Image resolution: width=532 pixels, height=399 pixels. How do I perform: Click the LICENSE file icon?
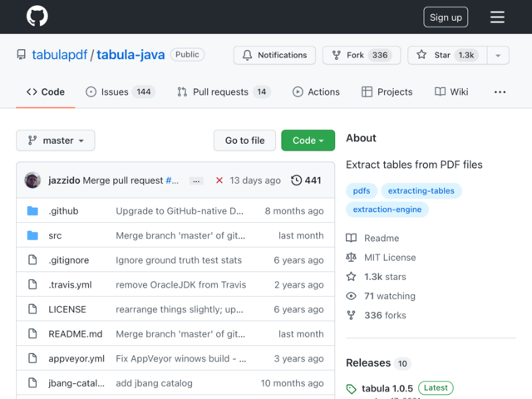[32, 309]
